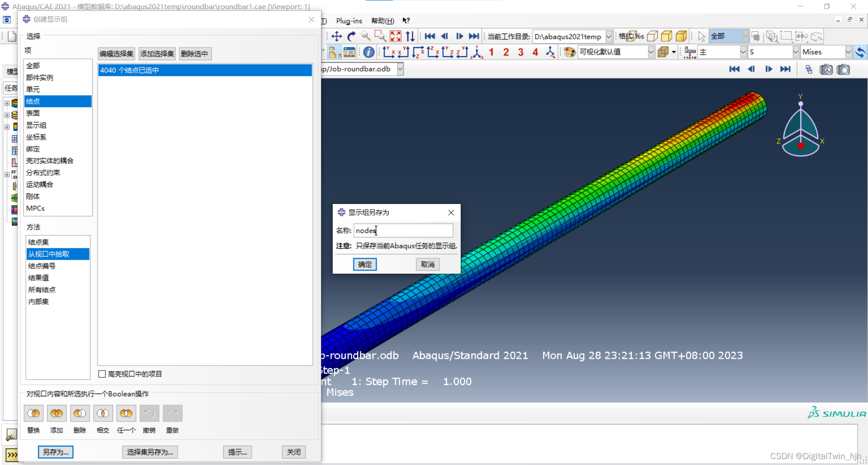Select 从视口中拾取 method
Viewport: 868px width, 465px height.
tap(58, 254)
